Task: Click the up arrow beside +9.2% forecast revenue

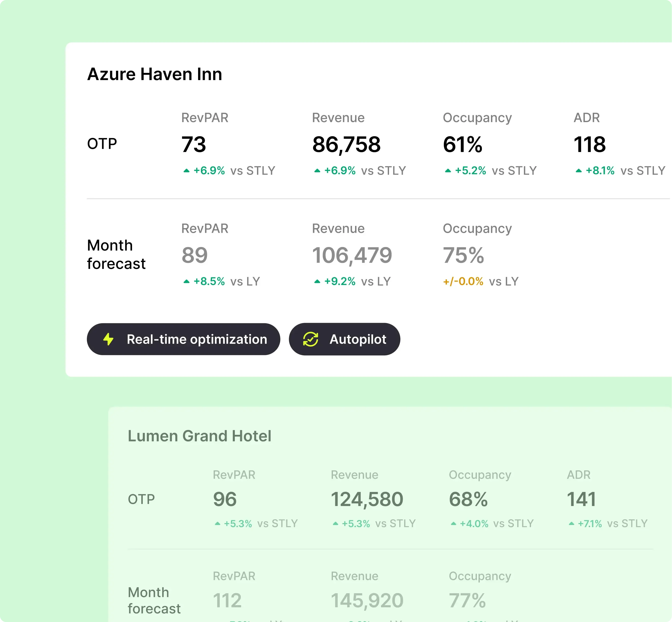Action: 317,281
